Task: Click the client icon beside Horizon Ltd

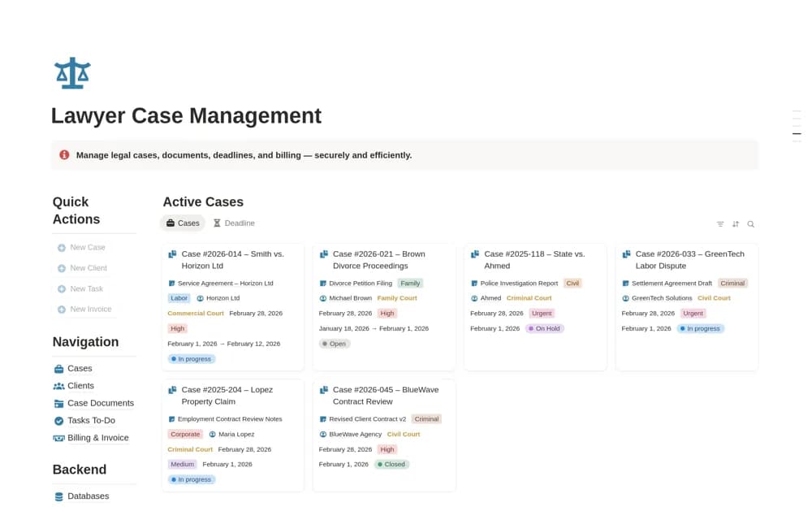Action: (200, 298)
